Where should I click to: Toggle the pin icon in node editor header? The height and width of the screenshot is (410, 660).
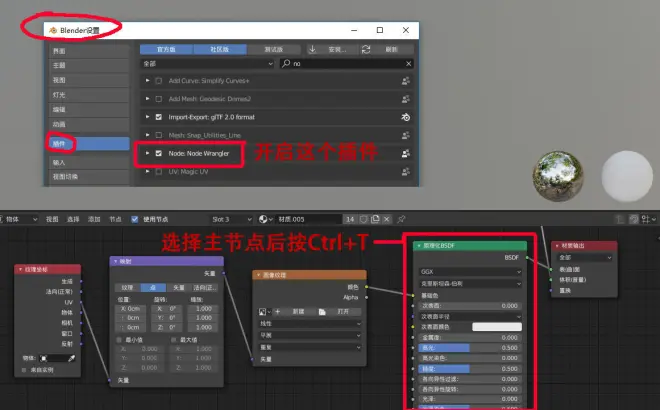(x=401, y=219)
